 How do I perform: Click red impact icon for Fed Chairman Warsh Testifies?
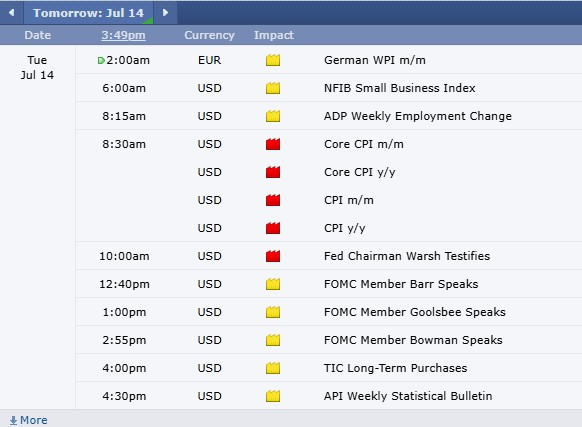click(273, 256)
